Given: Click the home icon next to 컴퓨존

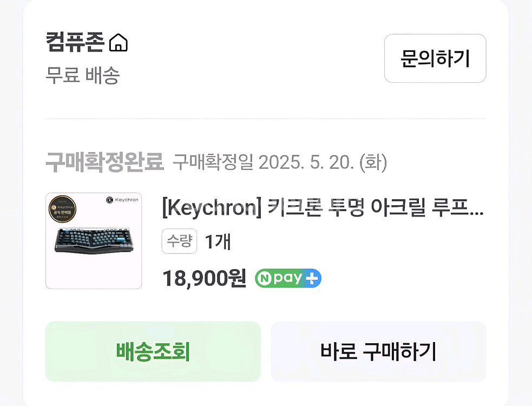Looking at the screenshot, I should 119,41.
